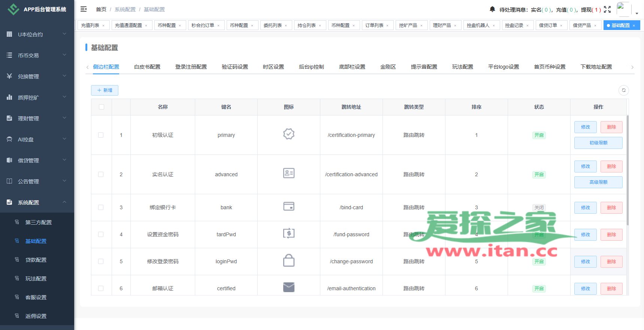Screen dimensions: 644x330
Task: Open the 贷款配置 submenu item
Action: click(x=36, y=260)
